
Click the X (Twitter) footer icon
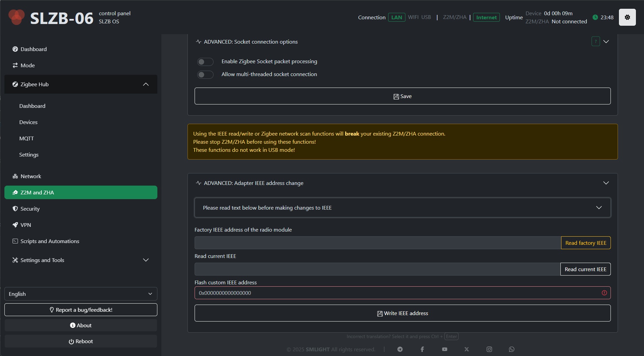(467, 349)
